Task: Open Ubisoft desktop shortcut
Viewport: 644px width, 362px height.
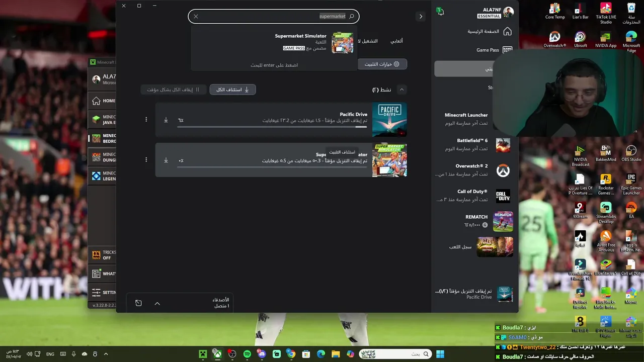Action: point(580,40)
